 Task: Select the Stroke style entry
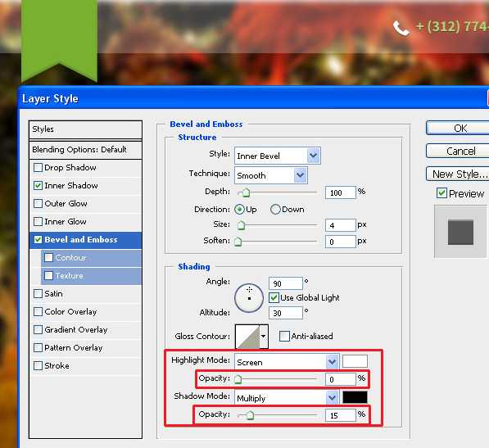85,365
